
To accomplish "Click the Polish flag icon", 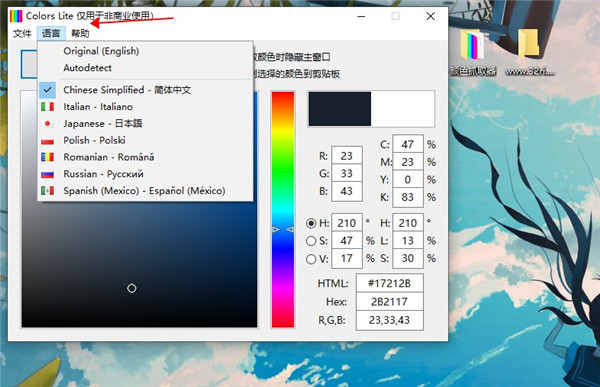I will coord(47,140).
